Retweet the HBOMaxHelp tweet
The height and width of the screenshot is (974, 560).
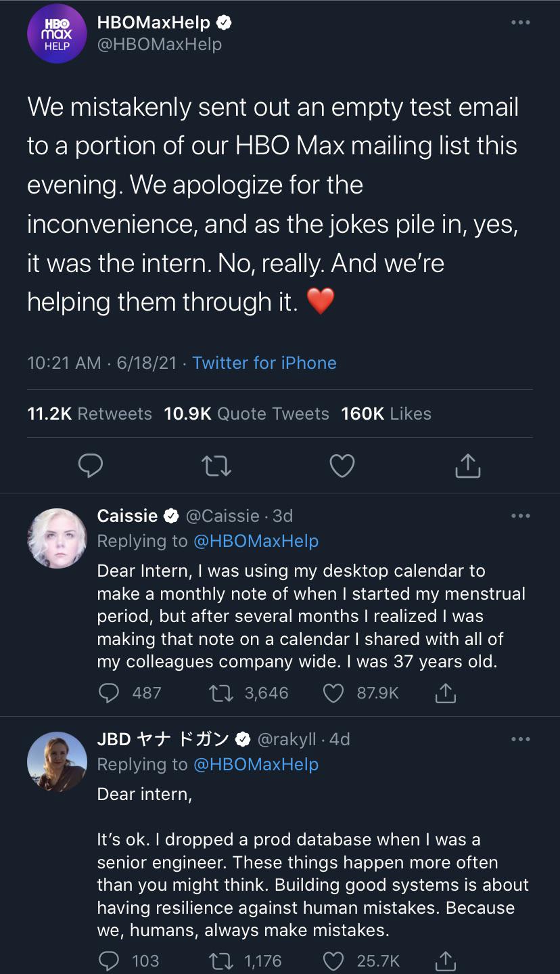[x=216, y=465]
